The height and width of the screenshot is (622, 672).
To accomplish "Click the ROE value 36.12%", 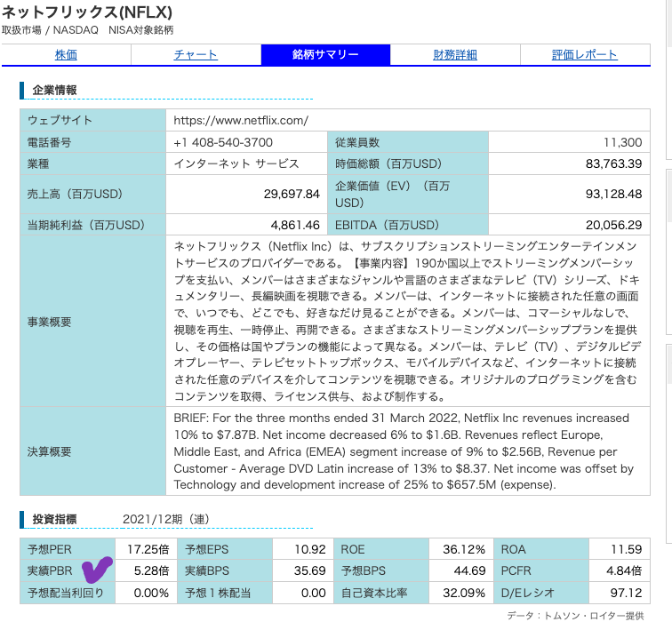I will coord(464,549).
